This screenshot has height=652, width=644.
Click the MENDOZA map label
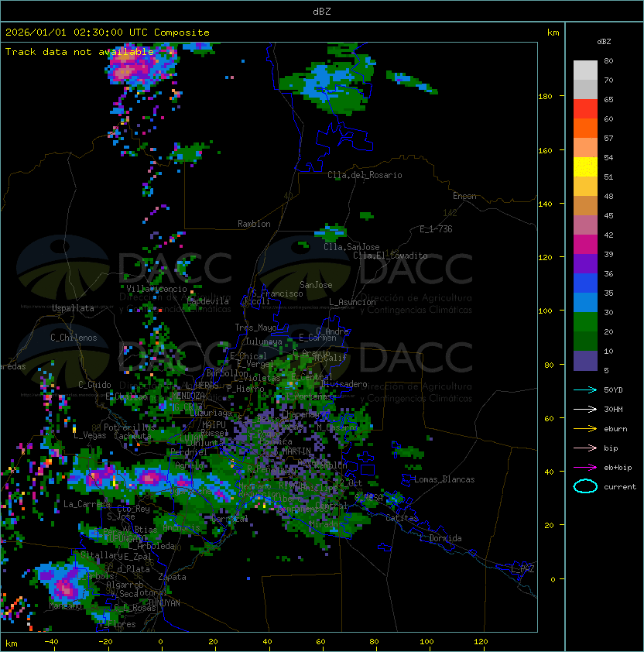[188, 395]
